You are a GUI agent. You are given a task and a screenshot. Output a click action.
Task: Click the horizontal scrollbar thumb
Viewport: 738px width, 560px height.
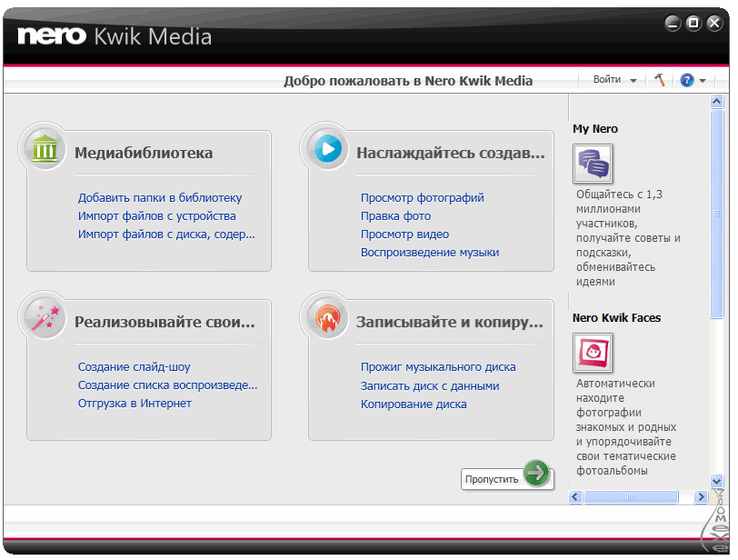pos(631,497)
